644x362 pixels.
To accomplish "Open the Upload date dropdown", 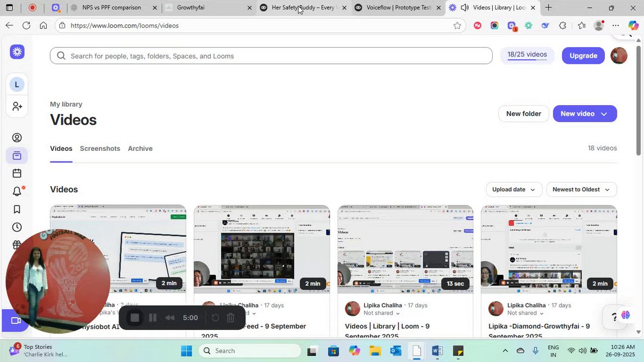I will coord(514,190).
